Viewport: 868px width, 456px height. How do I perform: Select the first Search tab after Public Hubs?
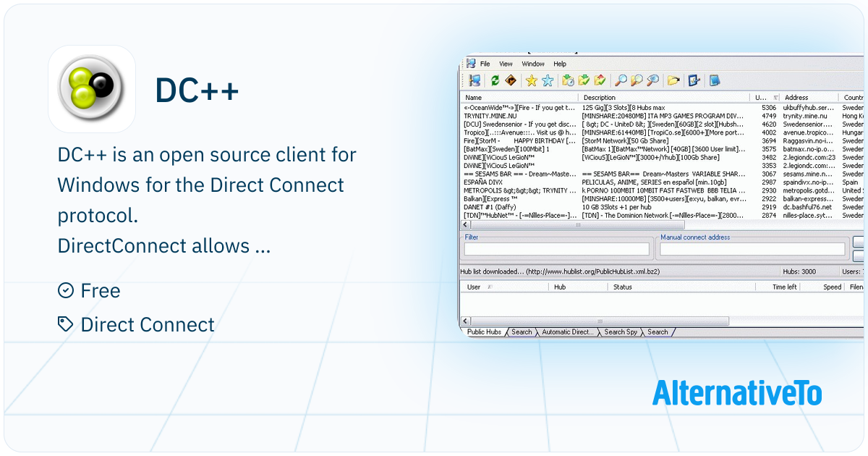pos(522,332)
